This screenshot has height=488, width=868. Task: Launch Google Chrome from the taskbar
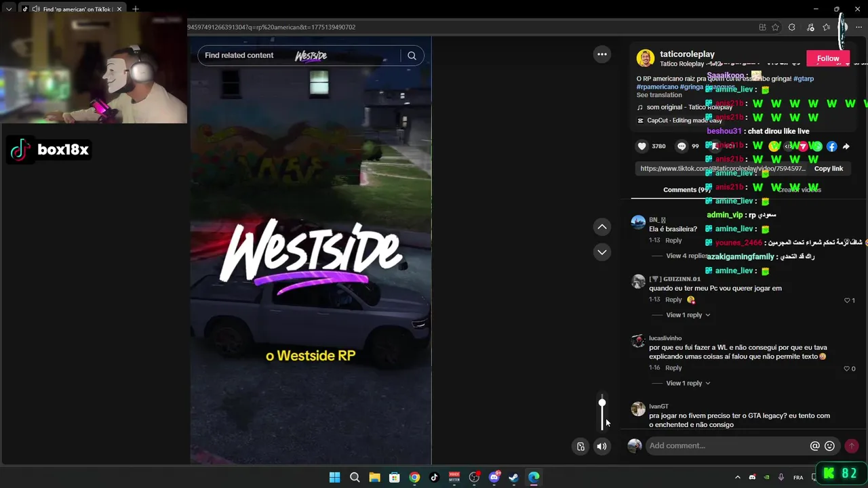point(414,477)
